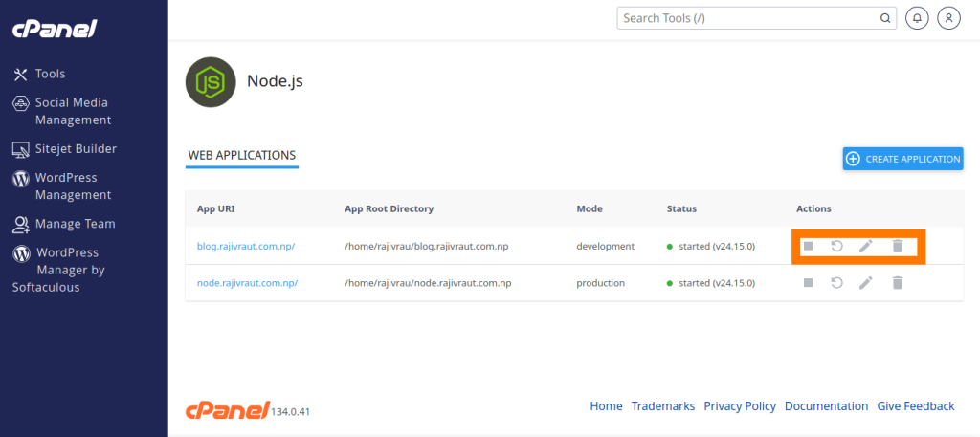Delete the node.rajivraut.com.np application
This screenshot has width=980, height=437.
pos(898,283)
